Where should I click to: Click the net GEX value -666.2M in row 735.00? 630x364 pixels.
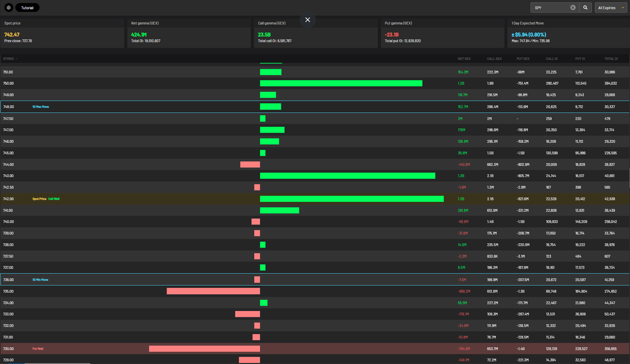pos(464,291)
